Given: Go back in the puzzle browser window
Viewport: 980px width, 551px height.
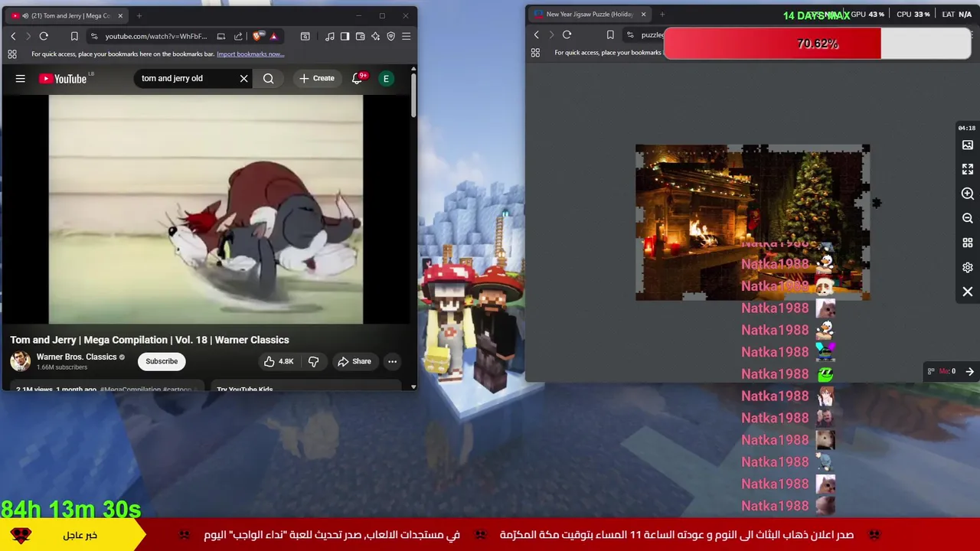Looking at the screenshot, I should 536,34.
